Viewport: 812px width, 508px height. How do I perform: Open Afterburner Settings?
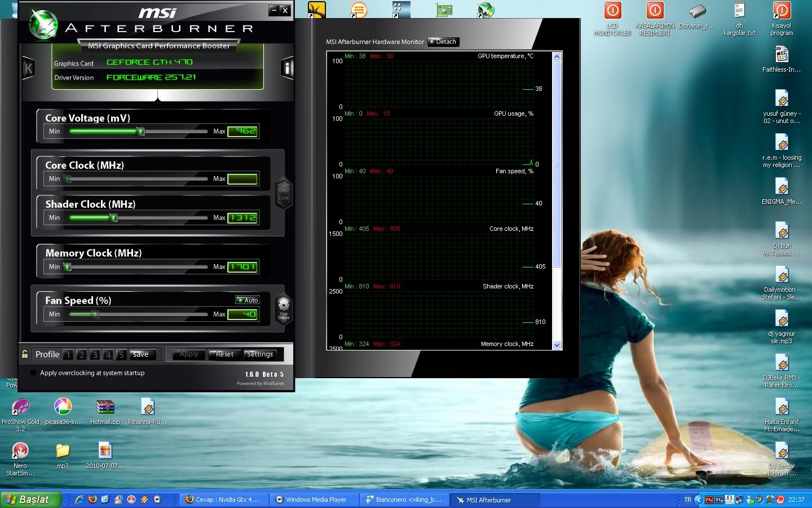point(260,354)
